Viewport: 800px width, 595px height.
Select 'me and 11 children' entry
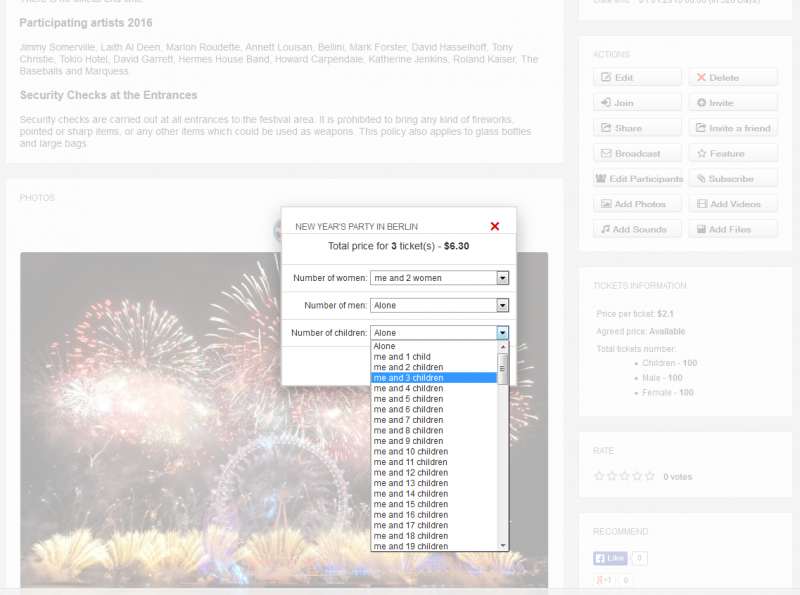[x=434, y=462]
